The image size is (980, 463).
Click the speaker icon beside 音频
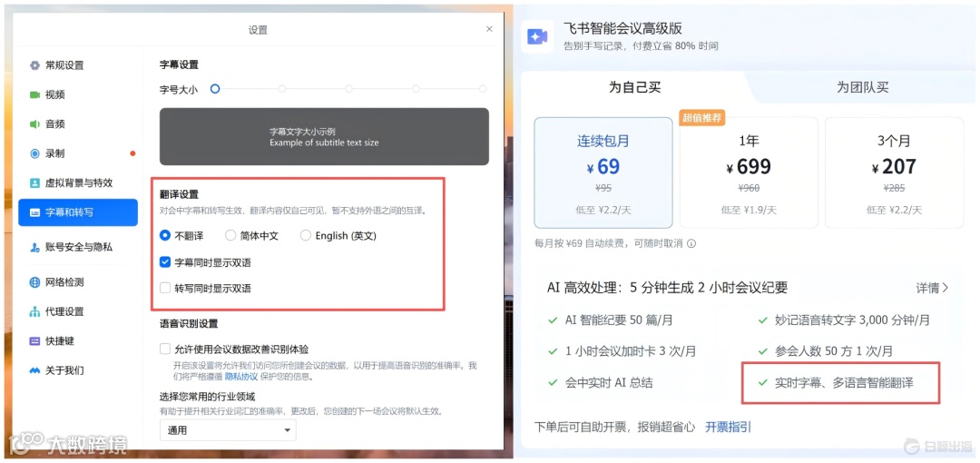point(35,124)
